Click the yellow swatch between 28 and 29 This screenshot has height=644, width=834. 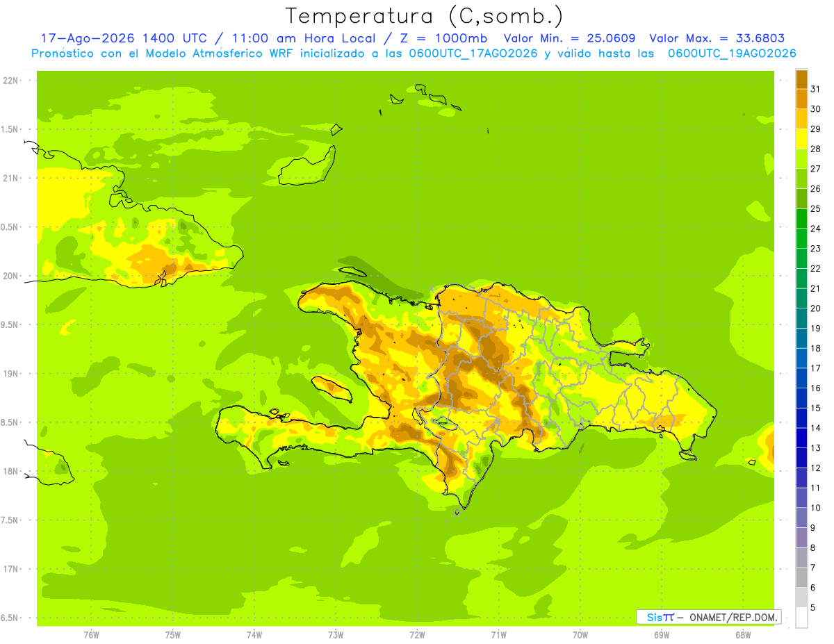(801, 139)
